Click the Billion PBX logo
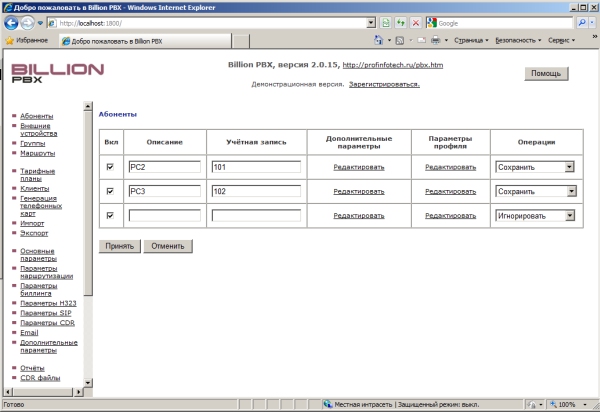The height and width of the screenshot is (412, 600). pos(57,73)
